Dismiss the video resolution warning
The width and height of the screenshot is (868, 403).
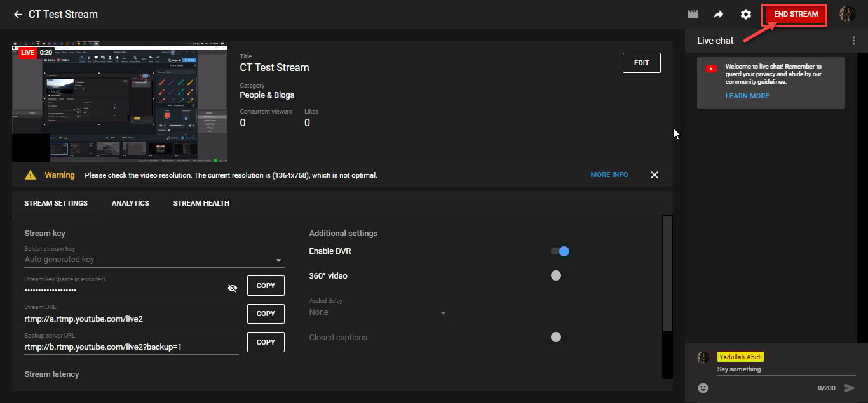click(x=654, y=175)
